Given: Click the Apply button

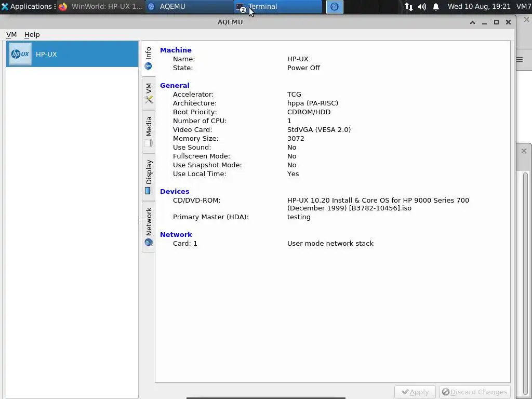Looking at the screenshot, I should coord(415,392).
